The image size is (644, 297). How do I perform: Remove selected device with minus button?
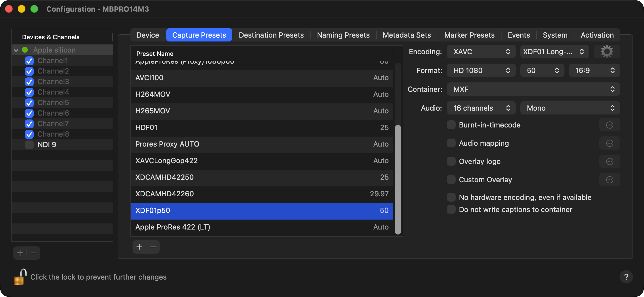[x=34, y=253]
